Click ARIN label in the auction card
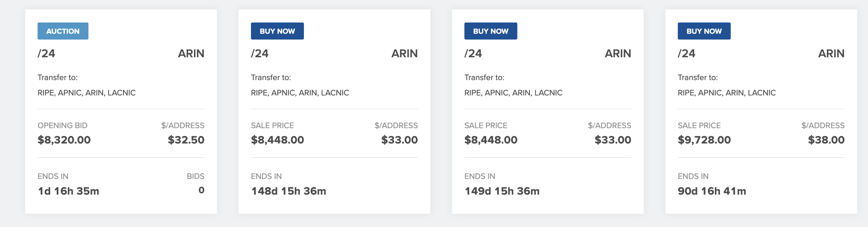This screenshot has height=227, width=868. [x=191, y=54]
